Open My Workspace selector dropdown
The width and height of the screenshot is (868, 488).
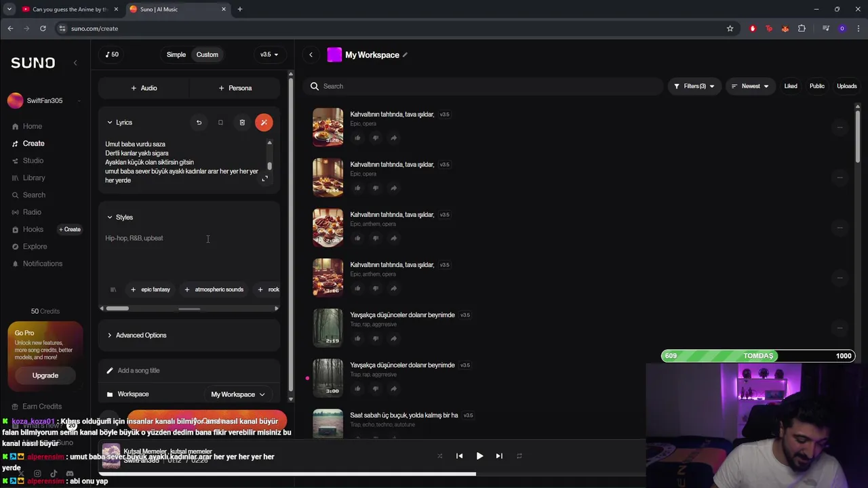click(238, 394)
